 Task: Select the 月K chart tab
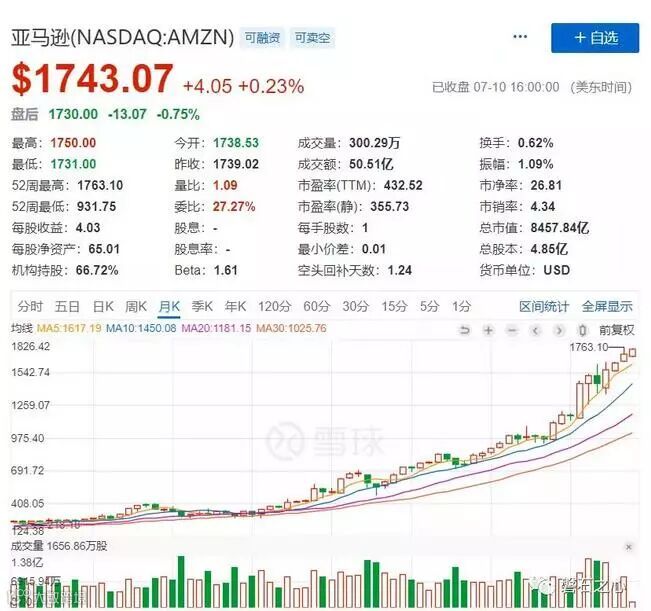click(x=169, y=307)
